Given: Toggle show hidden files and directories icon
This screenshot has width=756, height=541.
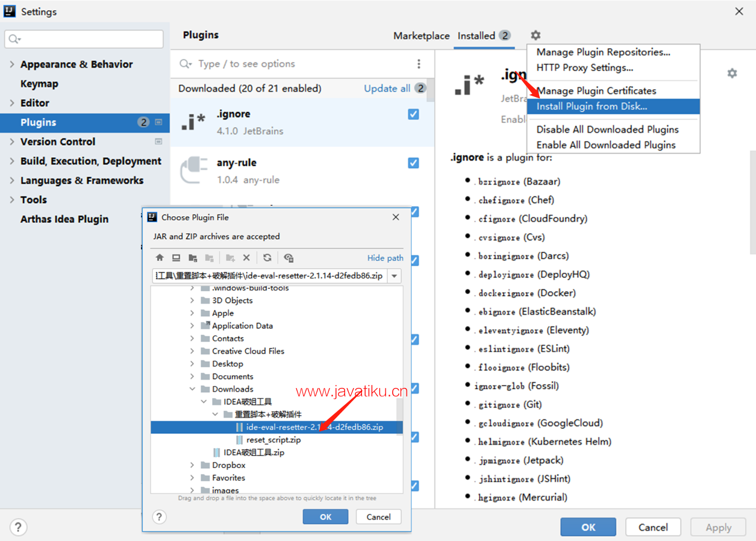Looking at the screenshot, I should [x=289, y=258].
